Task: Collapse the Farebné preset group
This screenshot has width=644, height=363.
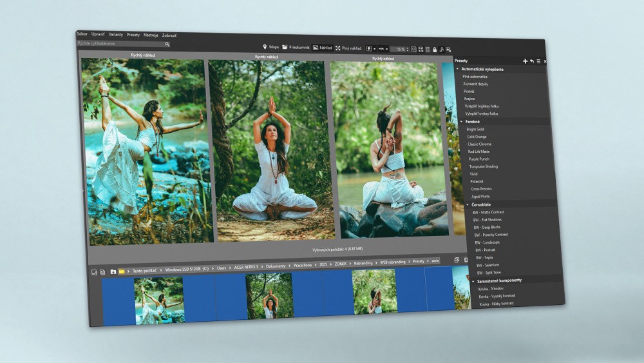Action: pos(462,122)
